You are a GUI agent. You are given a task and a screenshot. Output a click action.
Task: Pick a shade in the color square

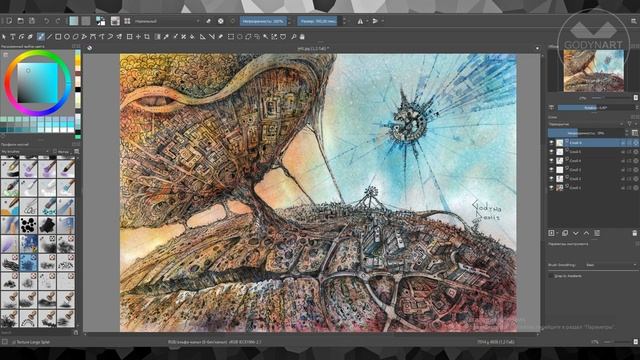tap(38, 83)
